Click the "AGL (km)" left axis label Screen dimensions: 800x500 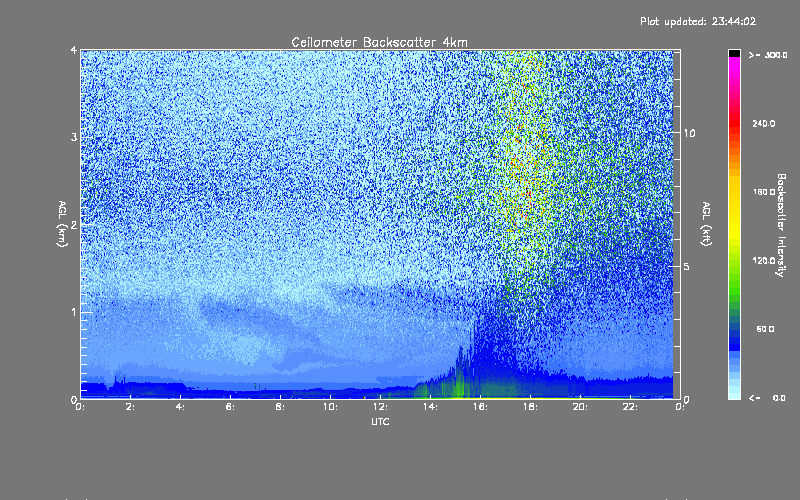(x=62, y=224)
